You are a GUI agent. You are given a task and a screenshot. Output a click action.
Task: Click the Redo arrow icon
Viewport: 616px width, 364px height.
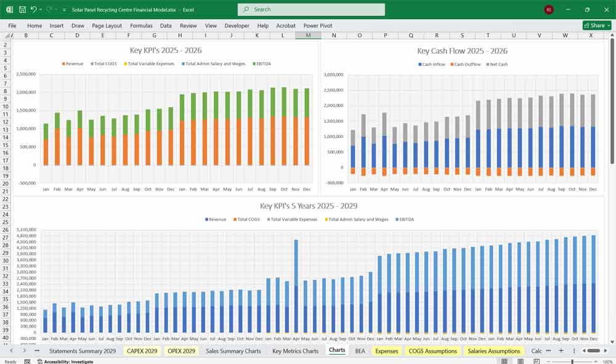[49, 10]
